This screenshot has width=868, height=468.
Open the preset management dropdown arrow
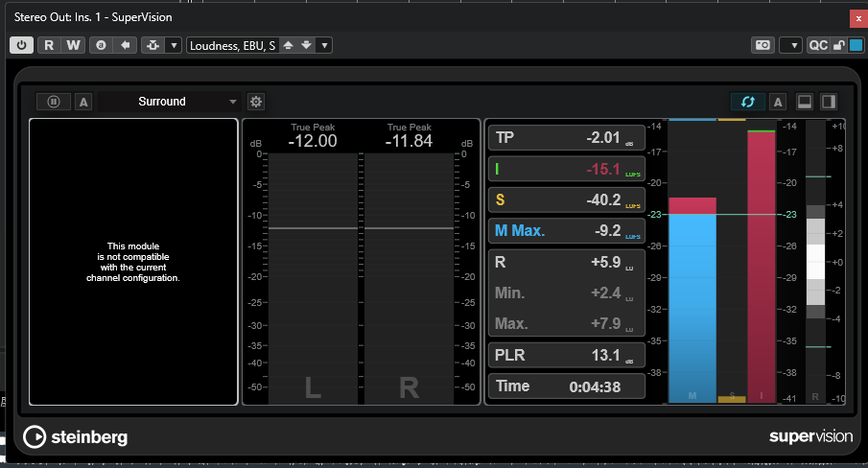(324, 45)
